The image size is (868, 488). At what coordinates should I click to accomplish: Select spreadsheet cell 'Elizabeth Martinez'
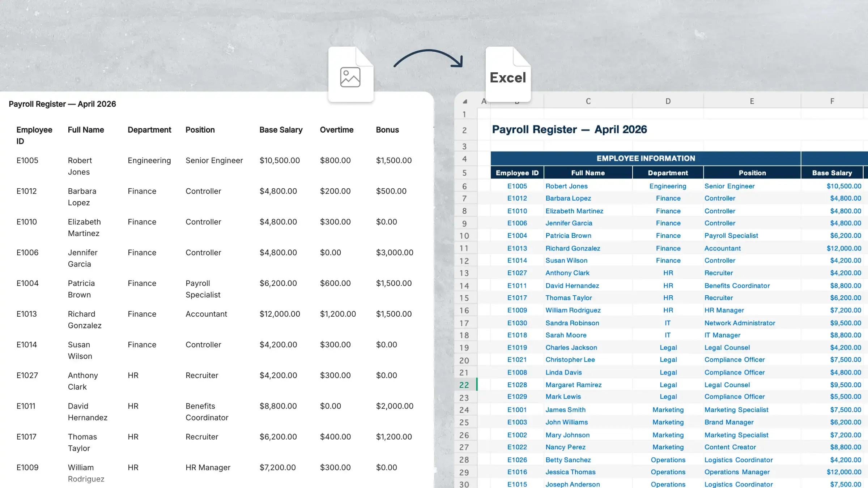coord(588,211)
